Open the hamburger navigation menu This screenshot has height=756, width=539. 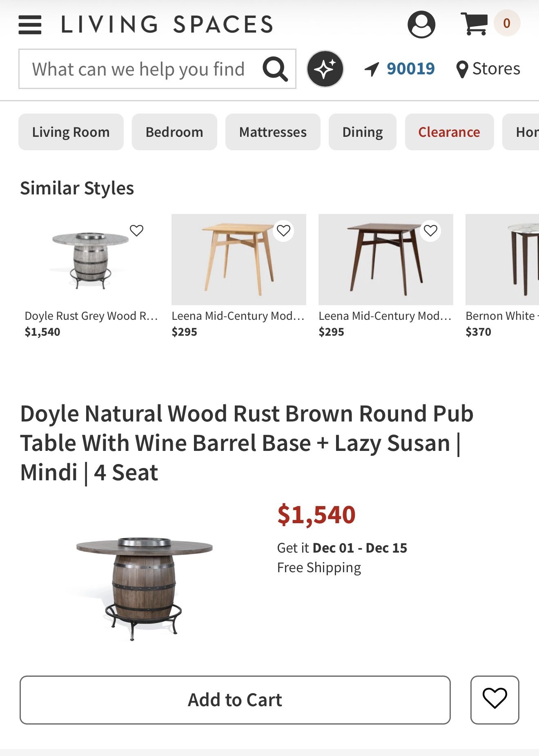pyautogui.click(x=30, y=25)
